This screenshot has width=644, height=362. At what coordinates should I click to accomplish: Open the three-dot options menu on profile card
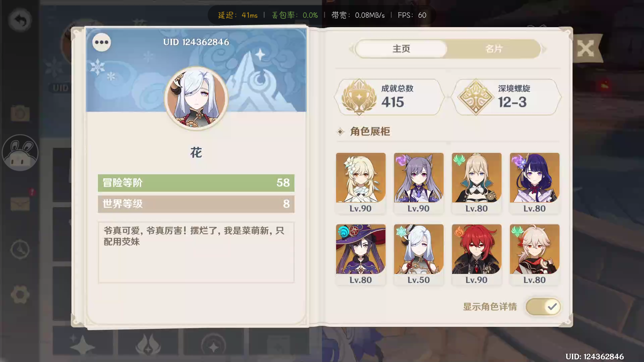point(101,42)
